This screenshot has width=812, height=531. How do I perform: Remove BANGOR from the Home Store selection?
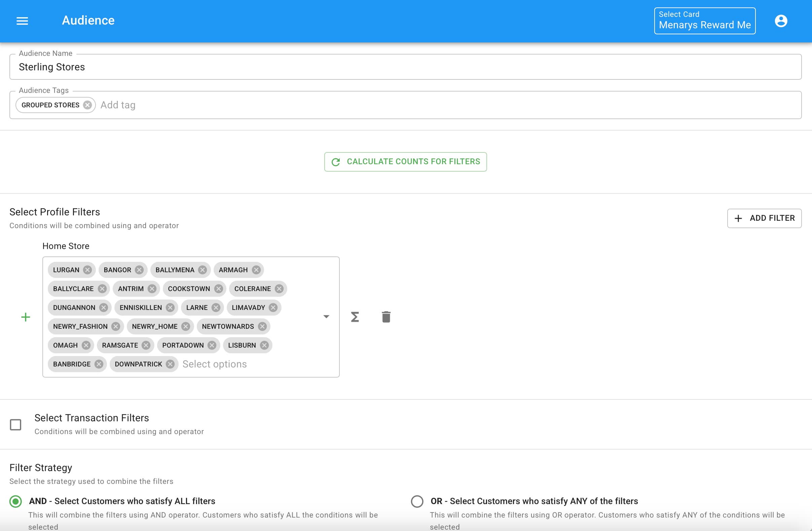[139, 270]
